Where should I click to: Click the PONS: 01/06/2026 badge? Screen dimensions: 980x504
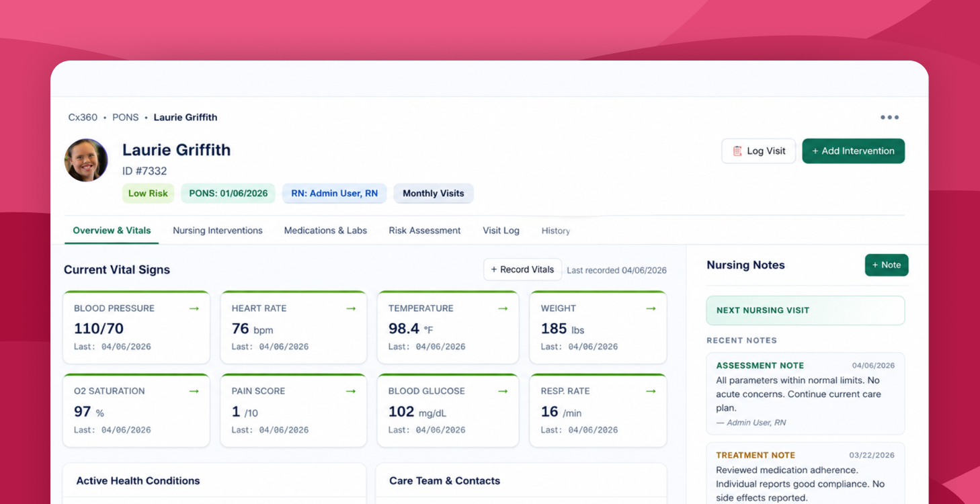pyautogui.click(x=229, y=194)
